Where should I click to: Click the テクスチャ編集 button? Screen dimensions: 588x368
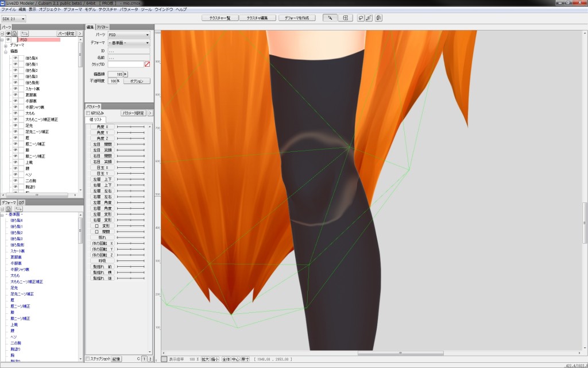[x=258, y=18]
